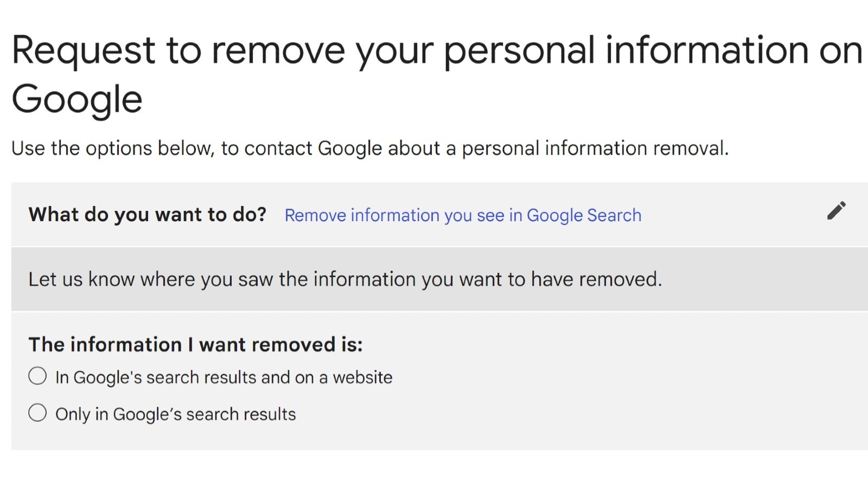Click the phrase "personal information removal" in the subtitle
The width and height of the screenshot is (868, 488).
pos(593,148)
